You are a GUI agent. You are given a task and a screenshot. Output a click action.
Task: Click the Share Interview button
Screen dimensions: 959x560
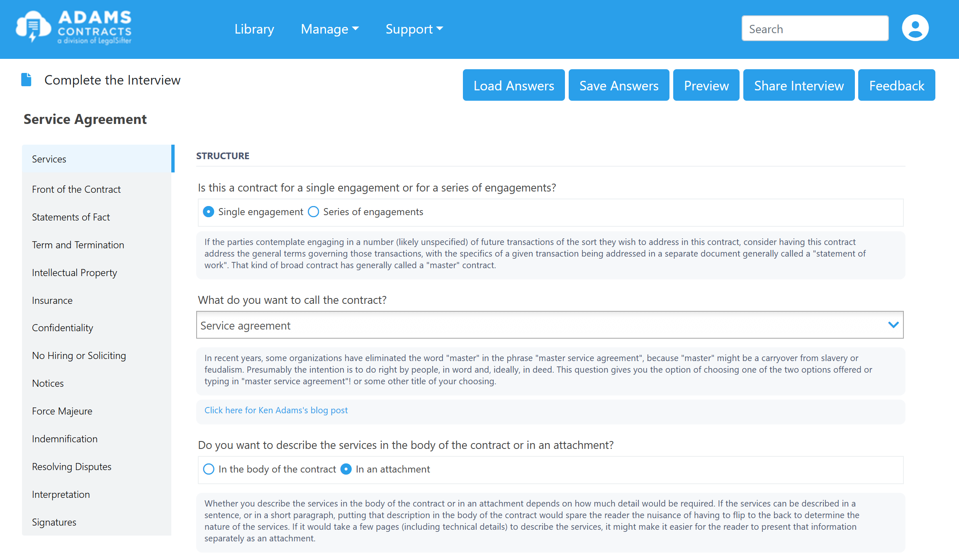click(x=798, y=85)
